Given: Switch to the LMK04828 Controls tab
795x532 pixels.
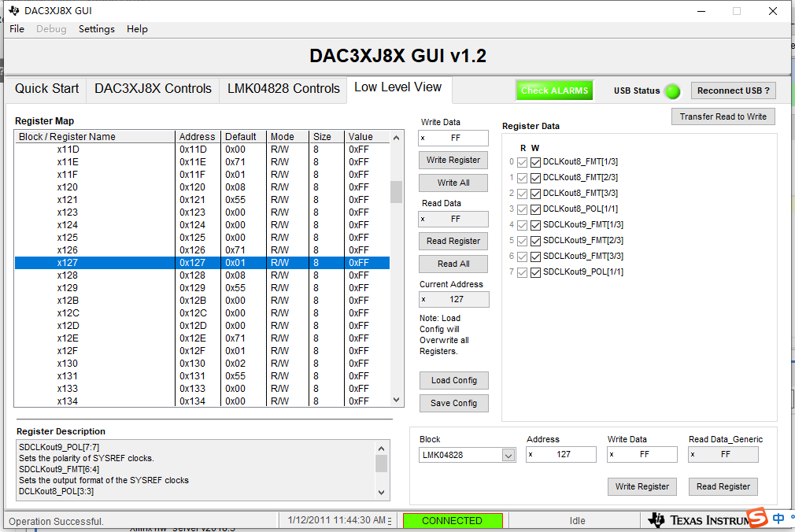Looking at the screenshot, I should [x=283, y=89].
